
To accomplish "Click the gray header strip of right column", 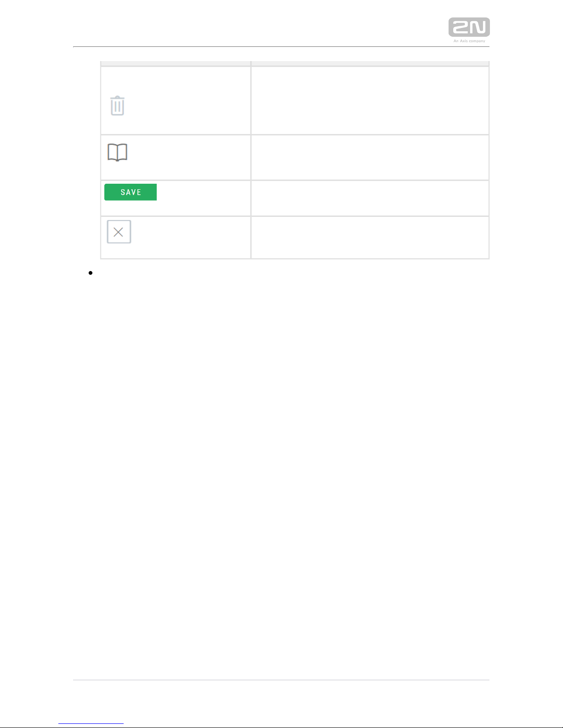I will click(370, 63).
